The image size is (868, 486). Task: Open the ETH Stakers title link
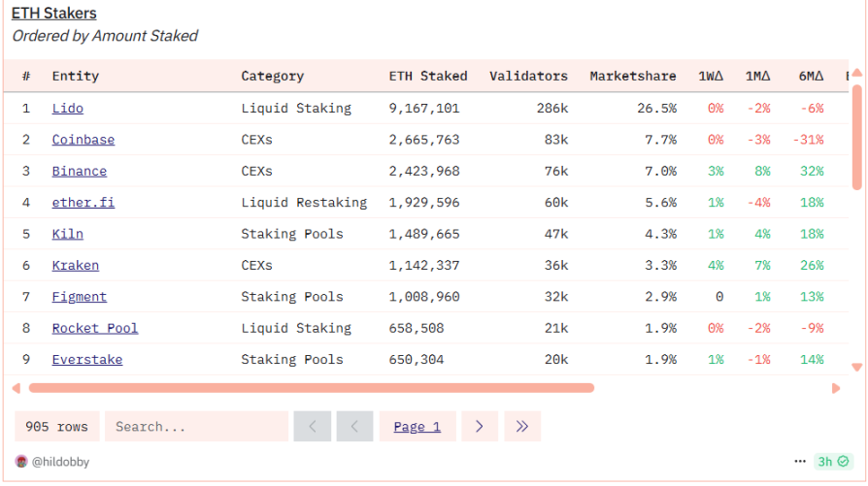pos(53,14)
